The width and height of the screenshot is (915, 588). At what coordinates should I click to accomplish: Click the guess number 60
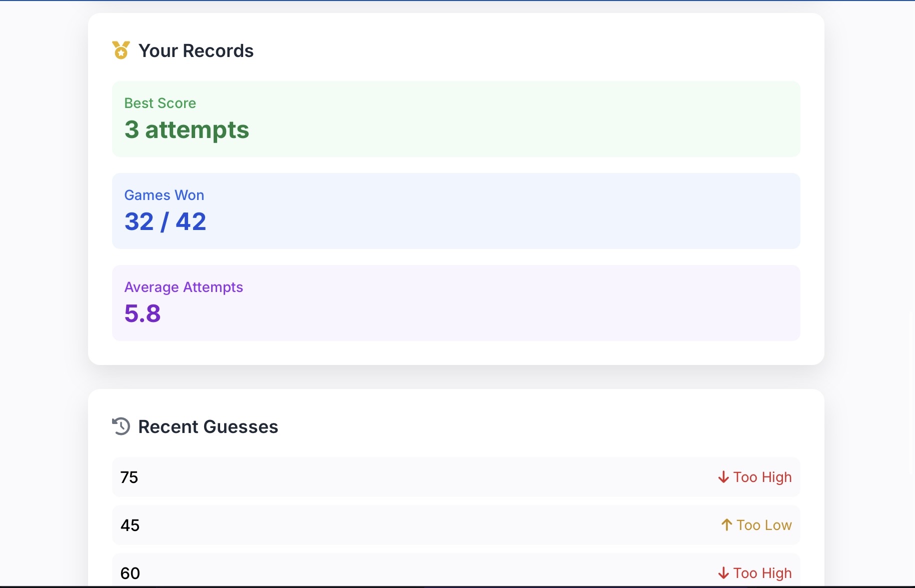click(x=130, y=573)
